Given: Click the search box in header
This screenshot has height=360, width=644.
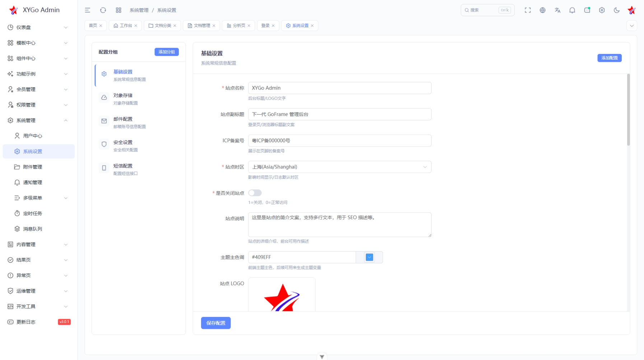Looking at the screenshot, I should click(487, 10).
